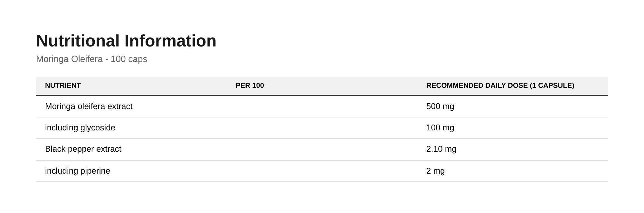This screenshot has width=644, height=213.
Task: Click empty Per 100 cell in piperine row
Action: click(x=322, y=171)
